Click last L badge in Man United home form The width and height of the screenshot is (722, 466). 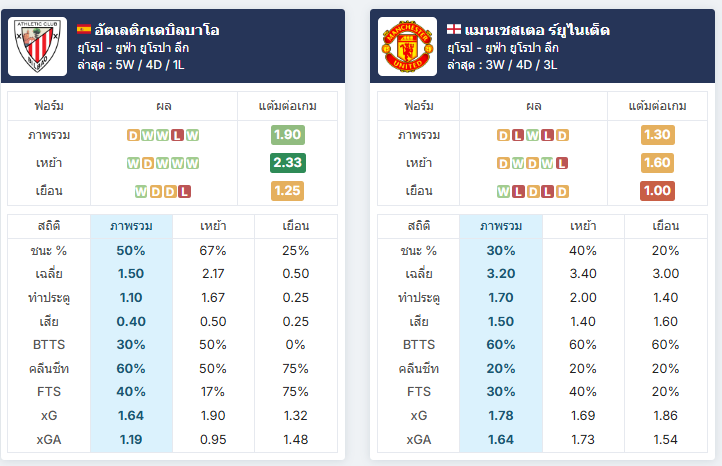[x=562, y=163]
